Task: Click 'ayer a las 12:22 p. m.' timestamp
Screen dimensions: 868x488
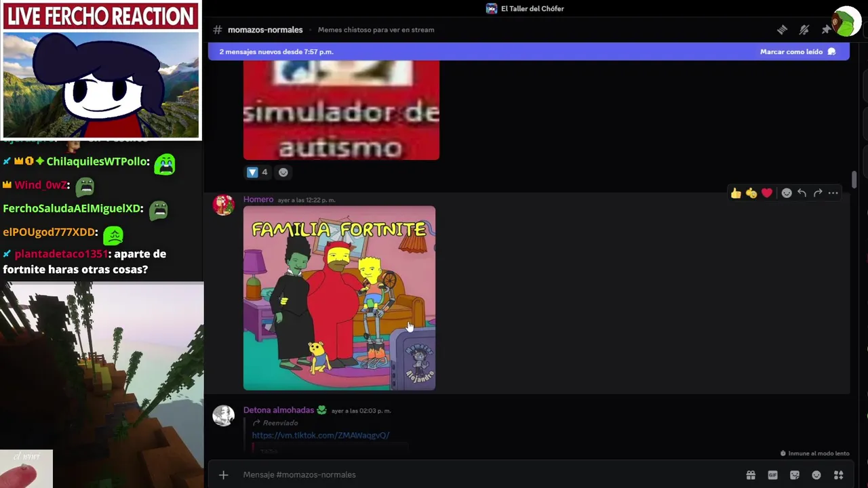Action: click(x=307, y=200)
